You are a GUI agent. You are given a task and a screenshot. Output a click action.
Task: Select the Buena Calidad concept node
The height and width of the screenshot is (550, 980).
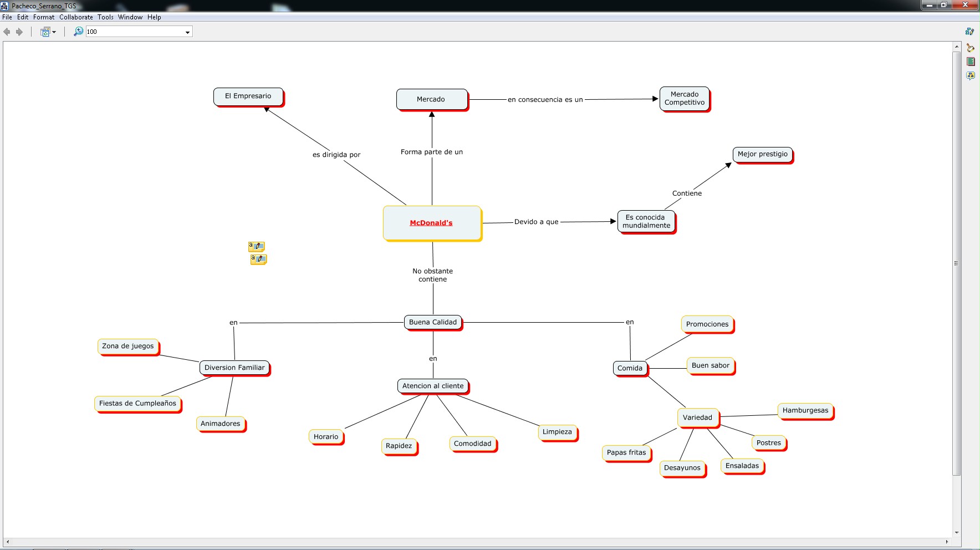[x=432, y=322]
